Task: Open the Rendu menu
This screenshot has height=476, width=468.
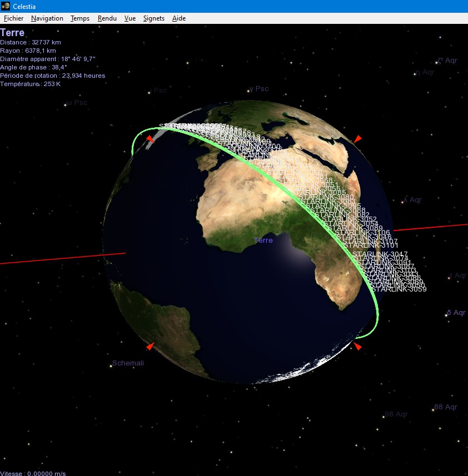Action: point(107,18)
